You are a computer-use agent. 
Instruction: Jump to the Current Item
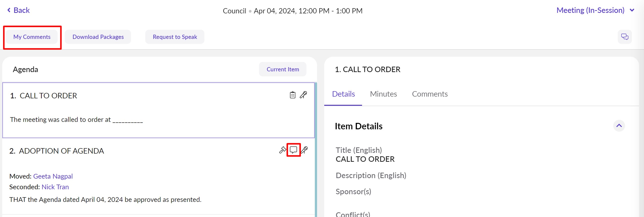(x=282, y=69)
